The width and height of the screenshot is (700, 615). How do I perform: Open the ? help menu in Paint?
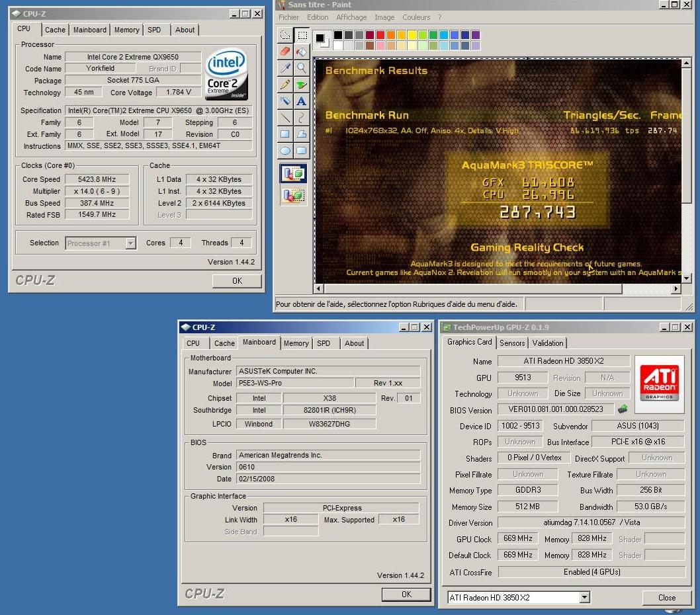point(440,17)
